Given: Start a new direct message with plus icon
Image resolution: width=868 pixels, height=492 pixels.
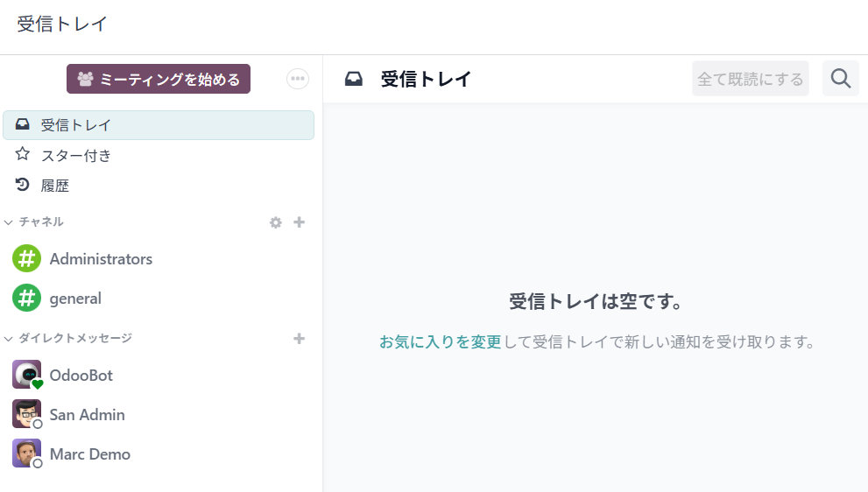Looking at the screenshot, I should 299,338.
